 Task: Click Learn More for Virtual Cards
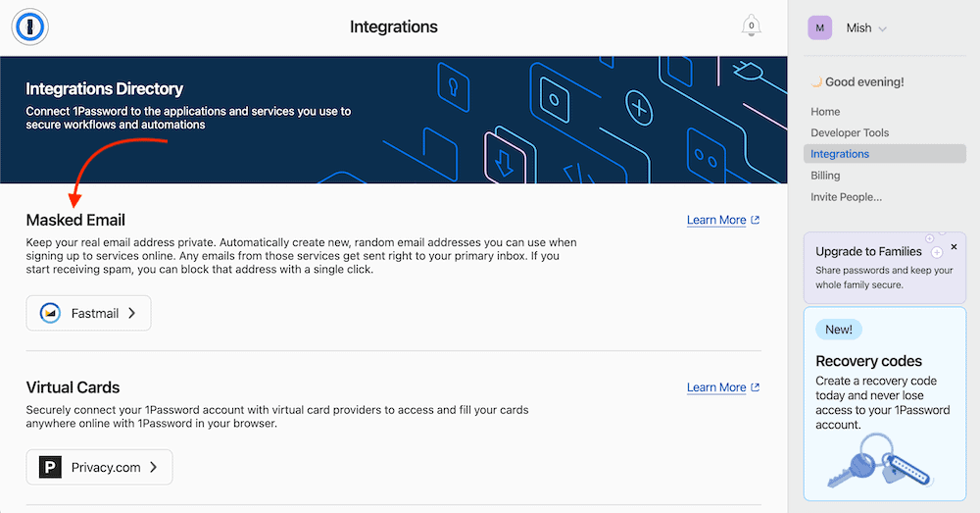point(716,387)
